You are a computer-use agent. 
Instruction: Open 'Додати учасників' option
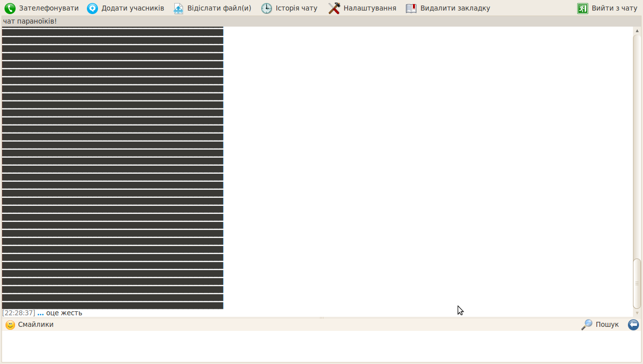(133, 8)
